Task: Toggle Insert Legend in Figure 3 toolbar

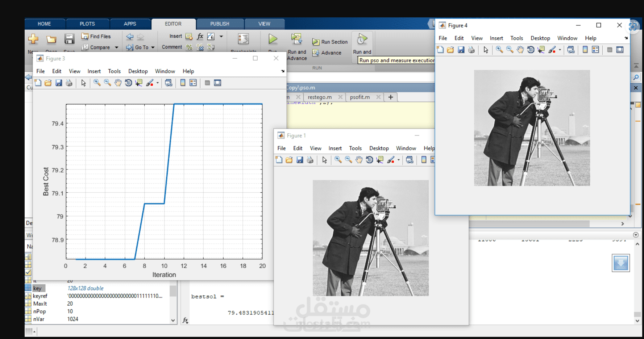Action: click(193, 83)
